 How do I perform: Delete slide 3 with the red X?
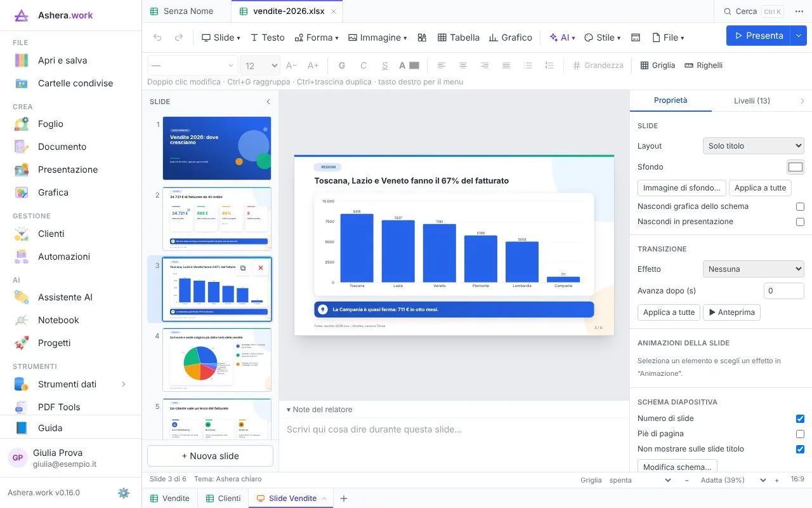(260, 269)
